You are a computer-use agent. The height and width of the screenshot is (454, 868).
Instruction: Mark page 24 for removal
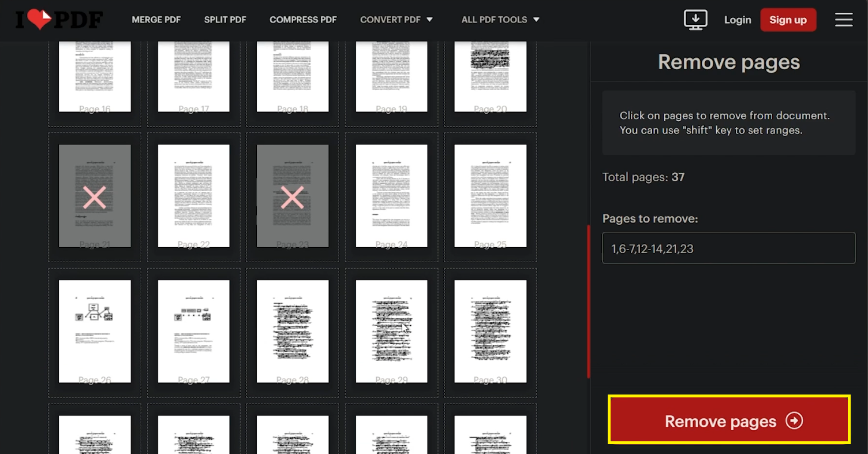(391, 196)
